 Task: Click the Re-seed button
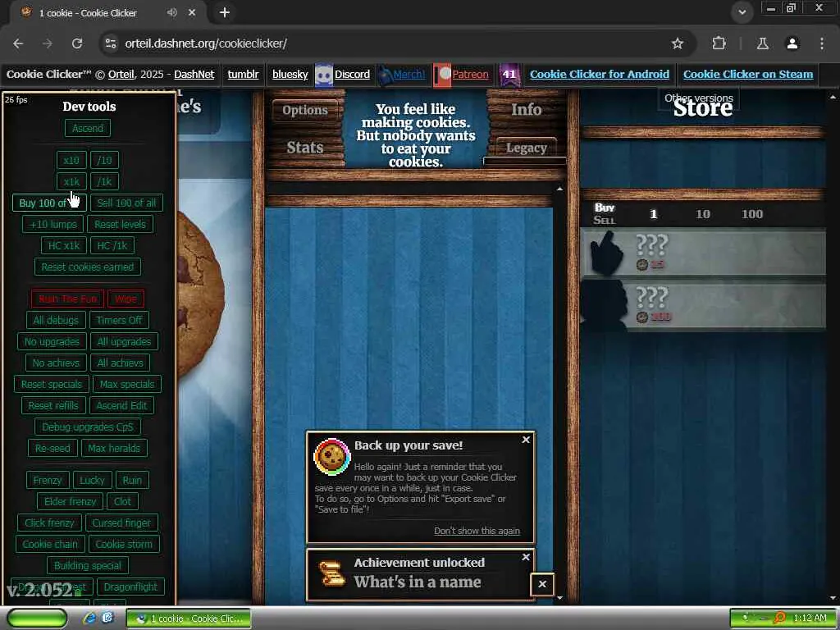pos(52,449)
